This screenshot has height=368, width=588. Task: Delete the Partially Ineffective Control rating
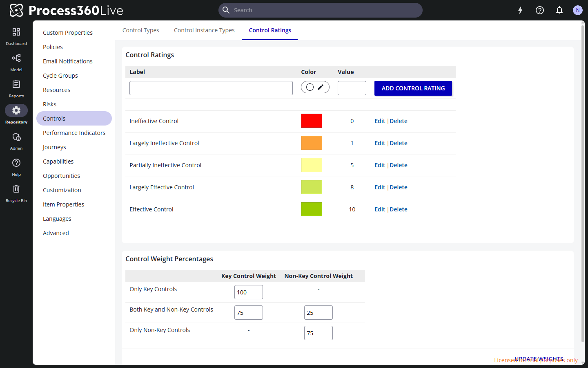399,165
